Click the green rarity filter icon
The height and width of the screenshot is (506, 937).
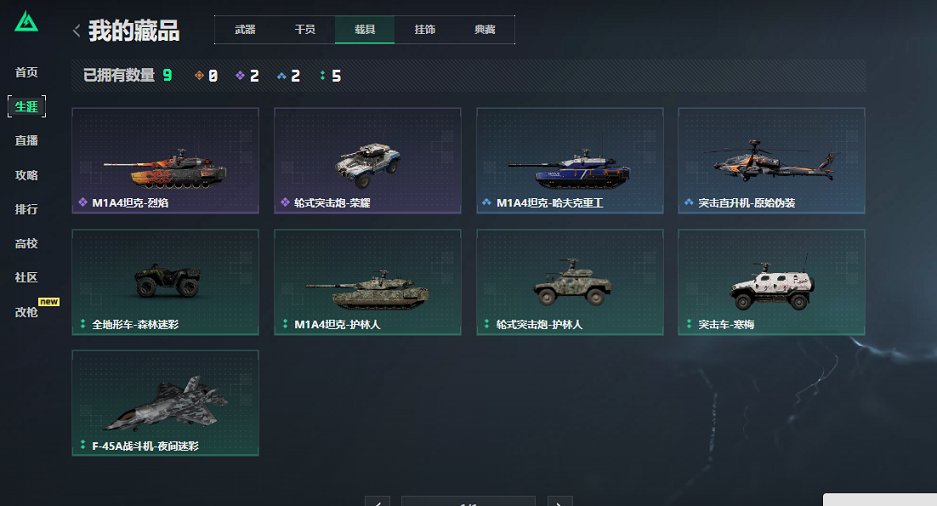tap(323, 75)
